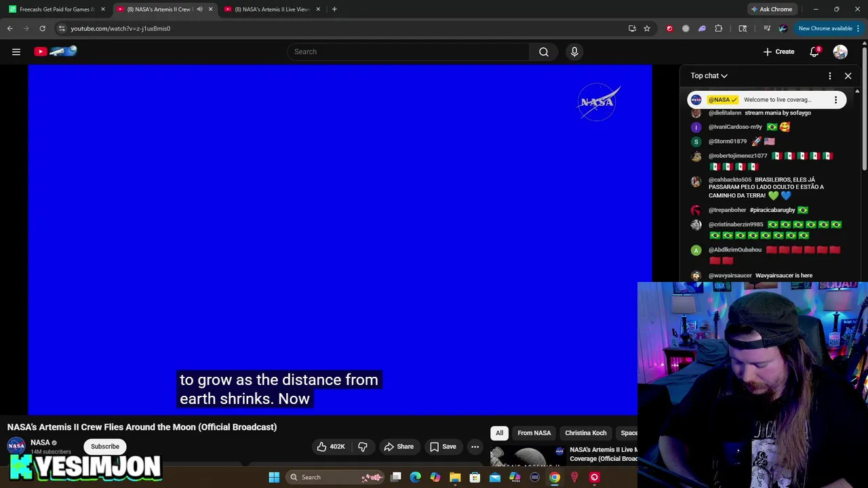Open pinned NASA message options
This screenshot has height=488, width=868.
click(x=835, y=100)
